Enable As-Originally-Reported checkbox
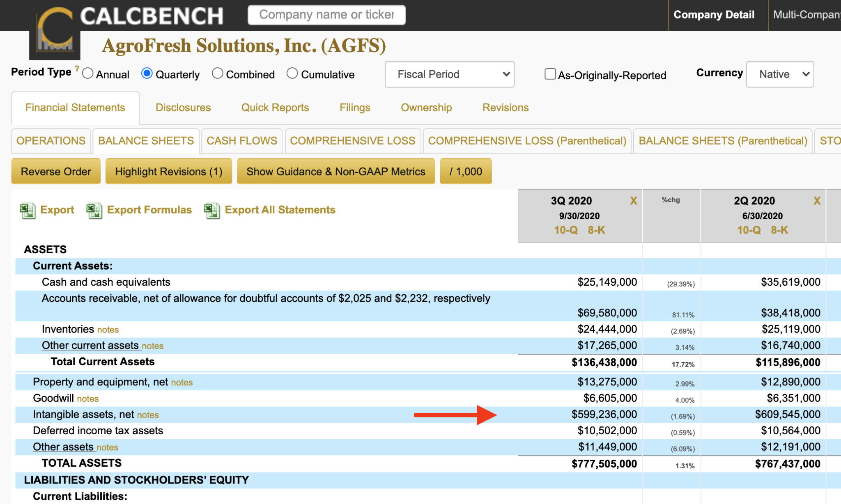 pyautogui.click(x=550, y=74)
